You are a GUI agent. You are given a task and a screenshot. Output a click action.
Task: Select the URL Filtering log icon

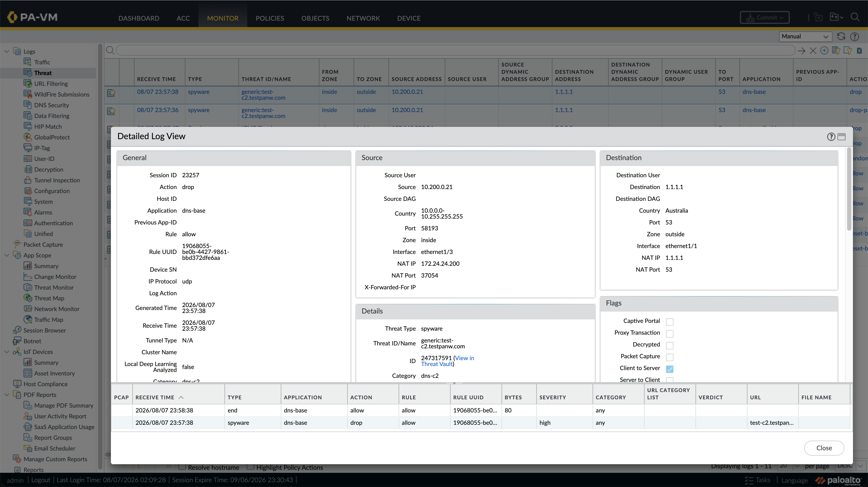pyautogui.click(x=28, y=83)
